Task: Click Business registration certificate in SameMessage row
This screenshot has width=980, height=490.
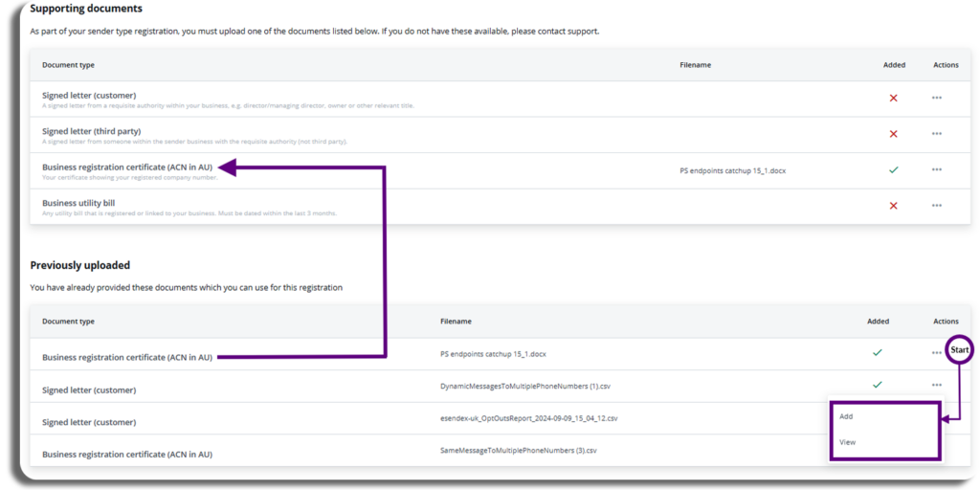Action: pyautogui.click(x=127, y=455)
